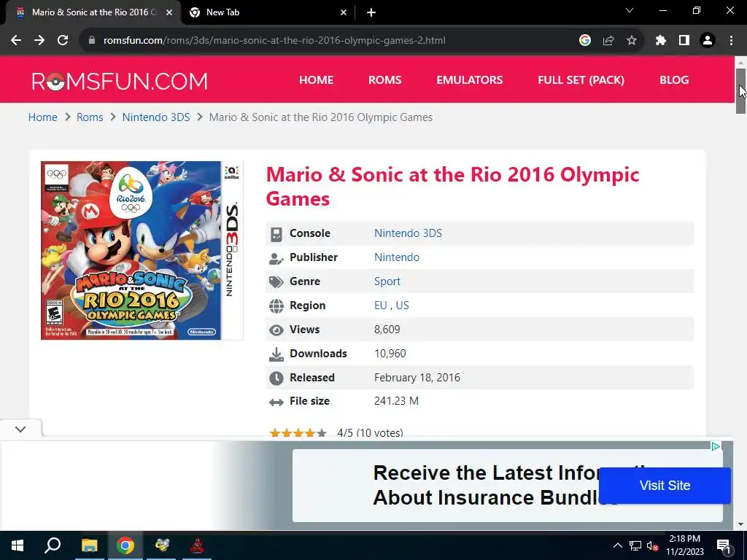The image size is (747, 560).
Task: Open the US region link
Action: (403, 306)
